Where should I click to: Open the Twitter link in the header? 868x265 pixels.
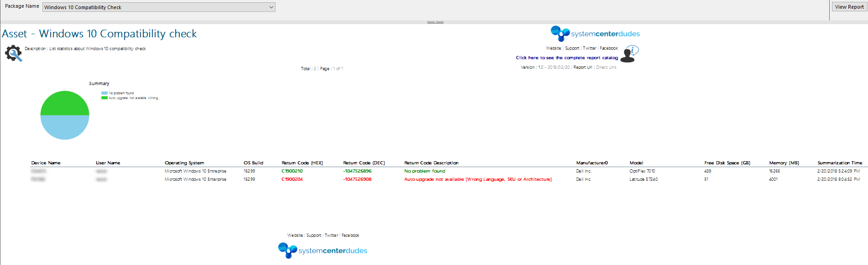589,48
